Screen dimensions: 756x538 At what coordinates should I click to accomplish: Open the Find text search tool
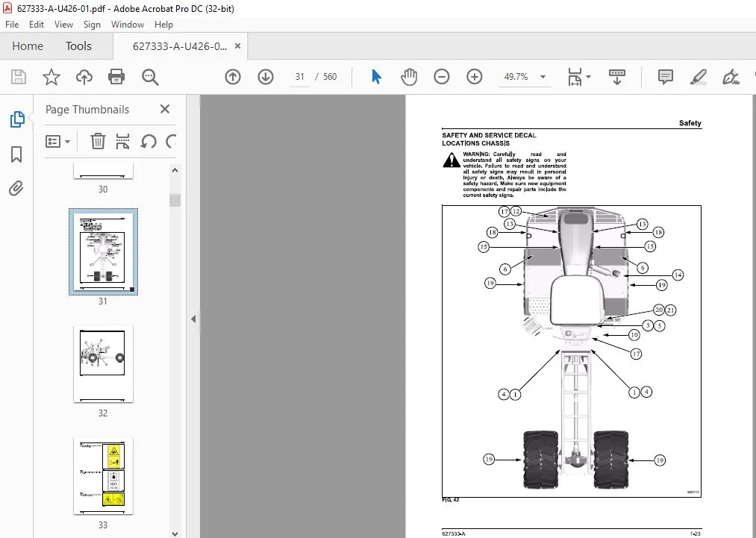pyautogui.click(x=150, y=77)
